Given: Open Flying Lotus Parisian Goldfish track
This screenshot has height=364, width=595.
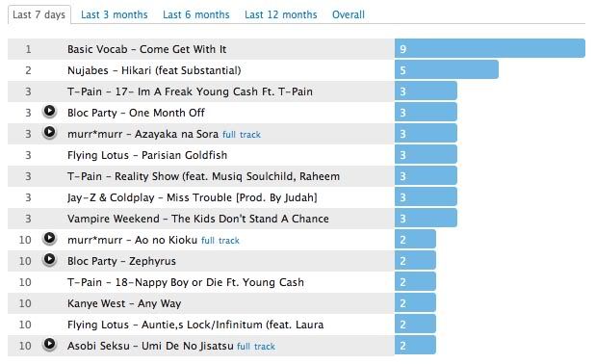Looking at the screenshot, I should pos(147,155).
